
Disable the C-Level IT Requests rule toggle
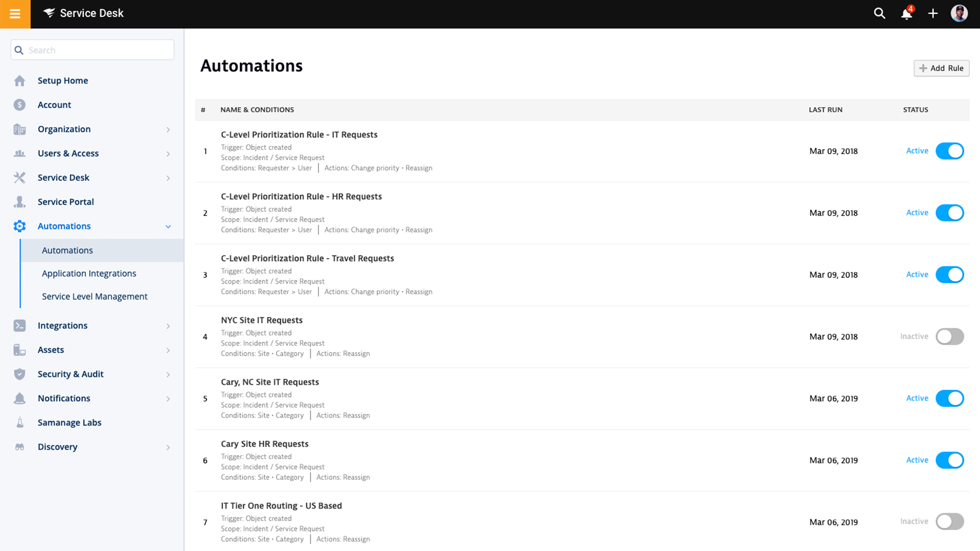pos(949,151)
